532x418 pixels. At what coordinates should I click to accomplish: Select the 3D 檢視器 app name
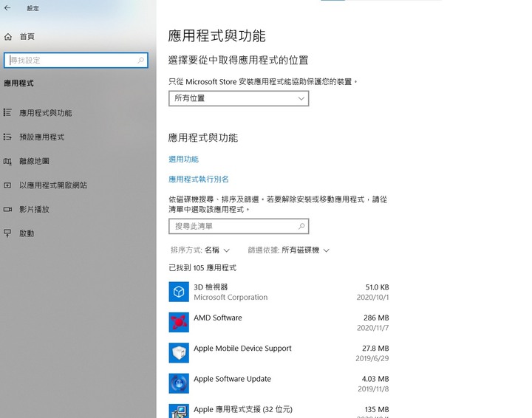pos(211,287)
